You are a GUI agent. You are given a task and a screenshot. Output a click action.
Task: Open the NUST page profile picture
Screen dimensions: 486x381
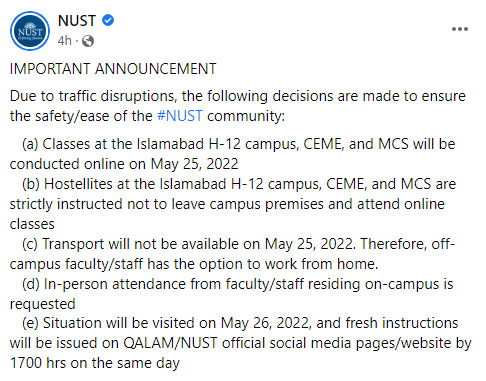click(x=30, y=31)
